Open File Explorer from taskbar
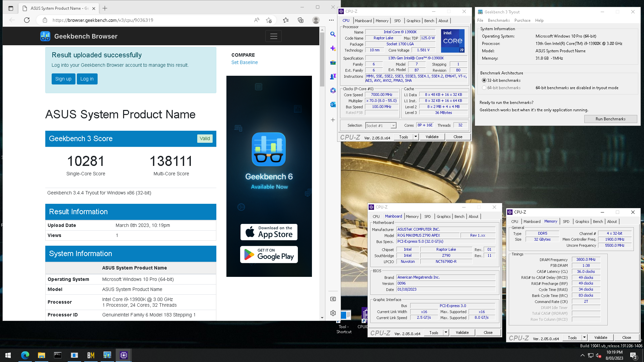The width and height of the screenshot is (644, 362). [41, 355]
